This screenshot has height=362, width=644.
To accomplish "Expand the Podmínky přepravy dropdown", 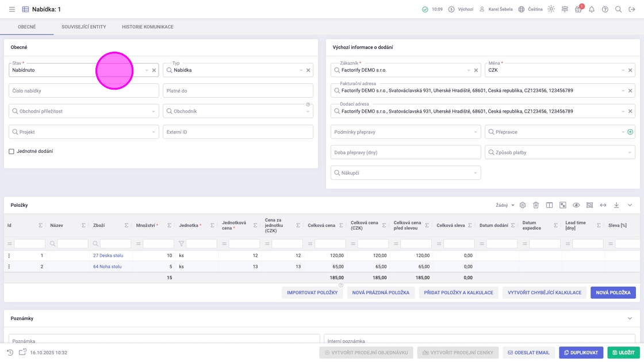I will 475,132.
